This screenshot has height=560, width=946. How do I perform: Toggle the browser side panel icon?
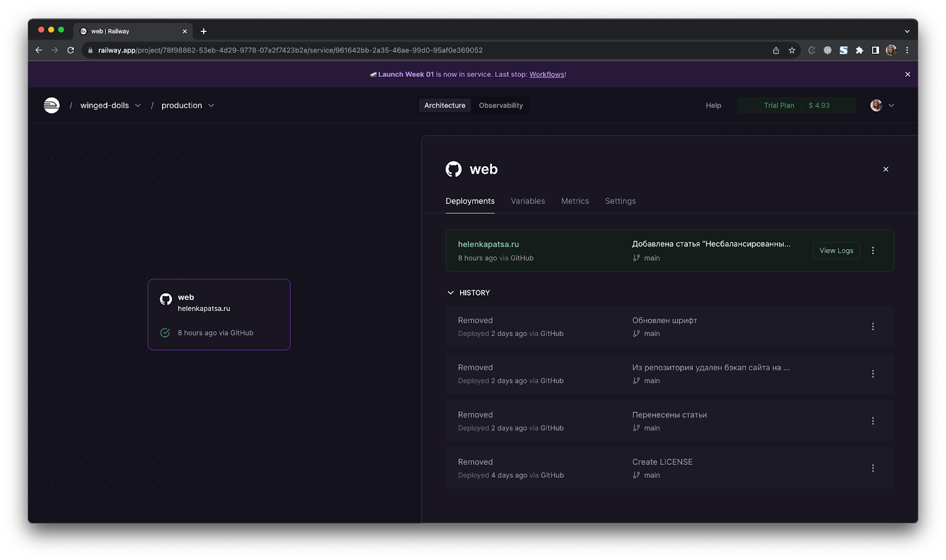(x=875, y=50)
